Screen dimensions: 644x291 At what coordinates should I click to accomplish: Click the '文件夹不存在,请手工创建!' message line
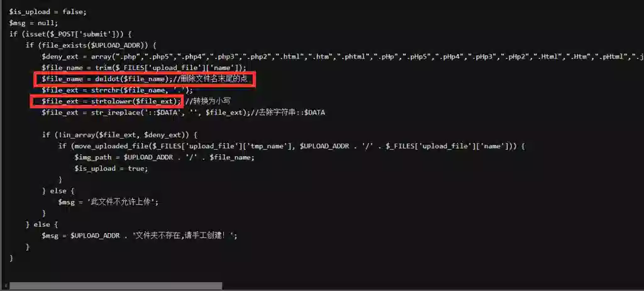pyautogui.click(x=139, y=236)
